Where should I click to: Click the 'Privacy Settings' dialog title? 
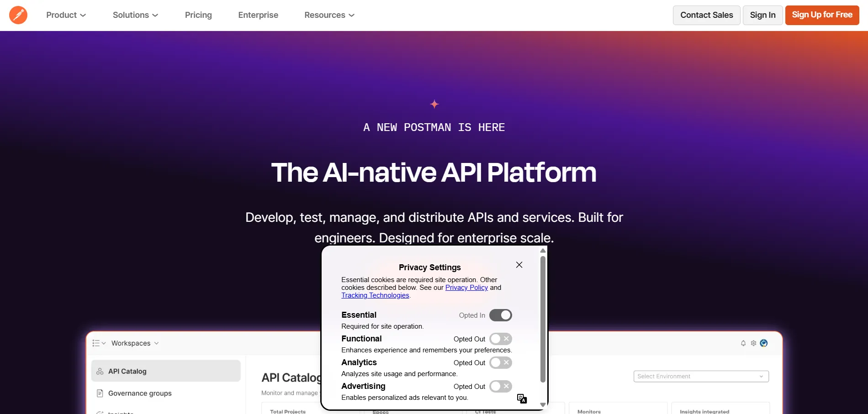pyautogui.click(x=429, y=267)
